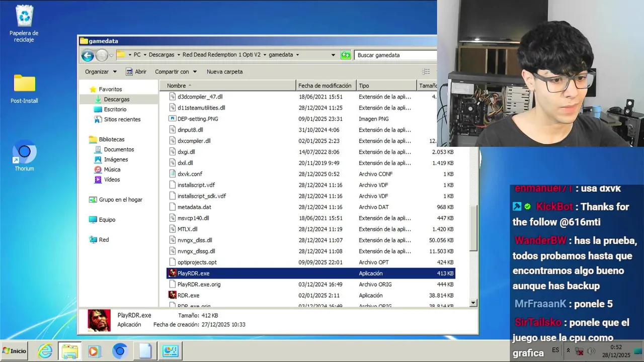Click the metadata.dat file icon
Viewport: 644px width, 362px height.
(x=173, y=207)
